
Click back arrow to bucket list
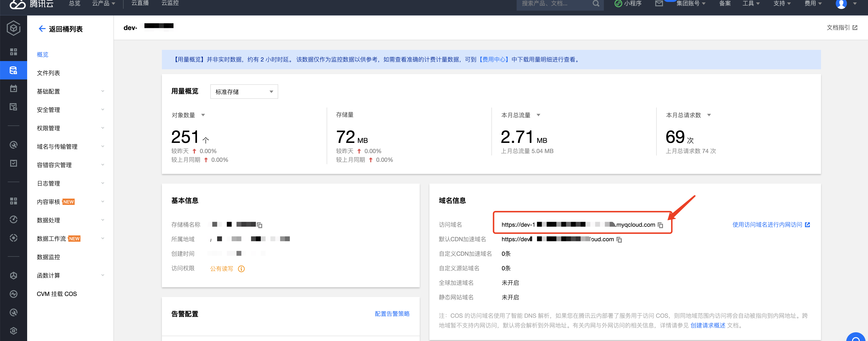point(42,29)
